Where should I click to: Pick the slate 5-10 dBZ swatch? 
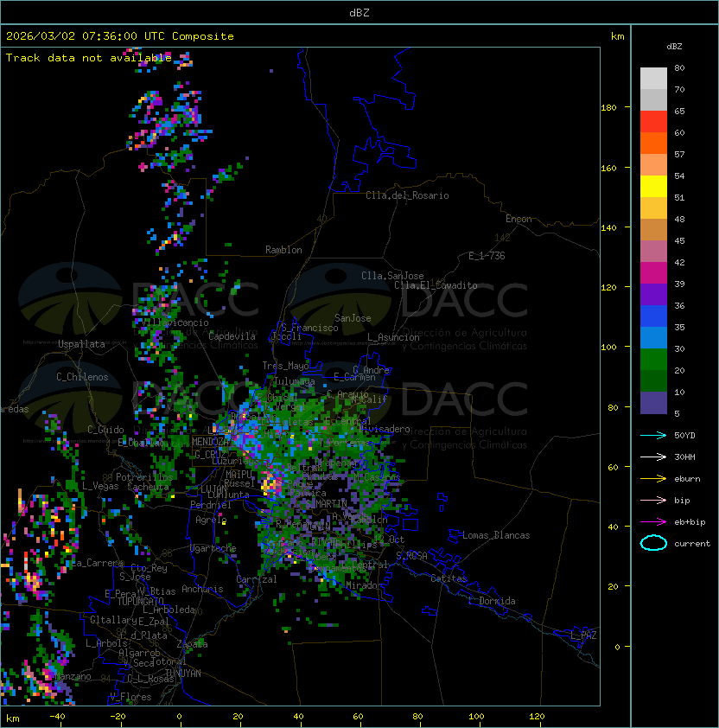pyautogui.click(x=653, y=403)
